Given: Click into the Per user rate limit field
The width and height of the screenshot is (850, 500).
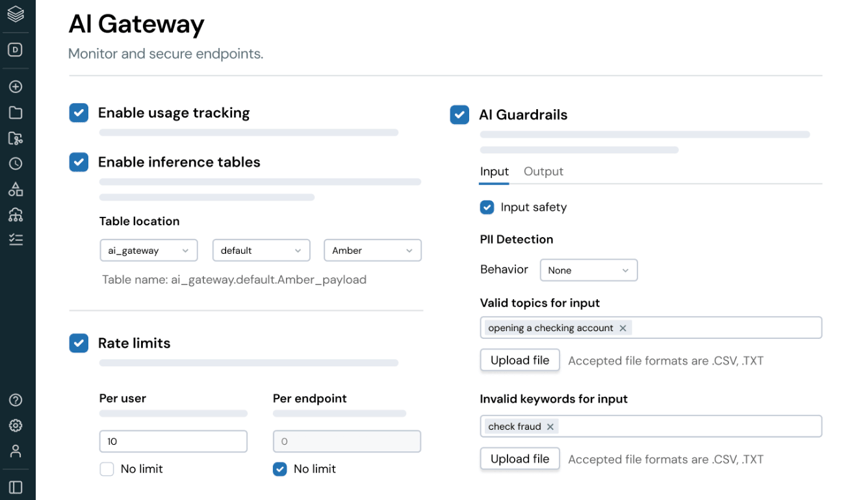Looking at the screenshot, I should 173,441.
